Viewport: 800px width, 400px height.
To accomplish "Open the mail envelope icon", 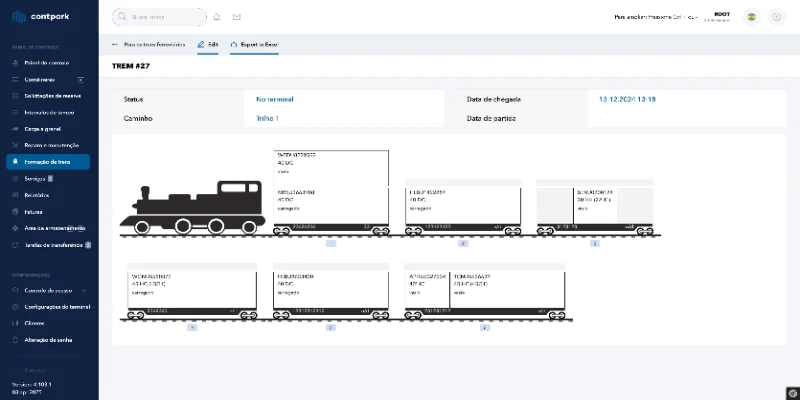I will (237, 17).
